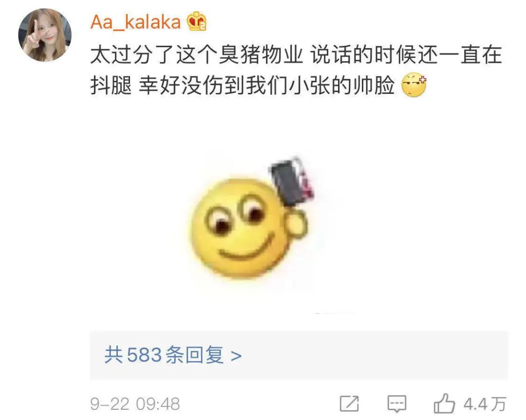
Task: Expand replies with the > chevron
Action: click(x=236, y=356)
